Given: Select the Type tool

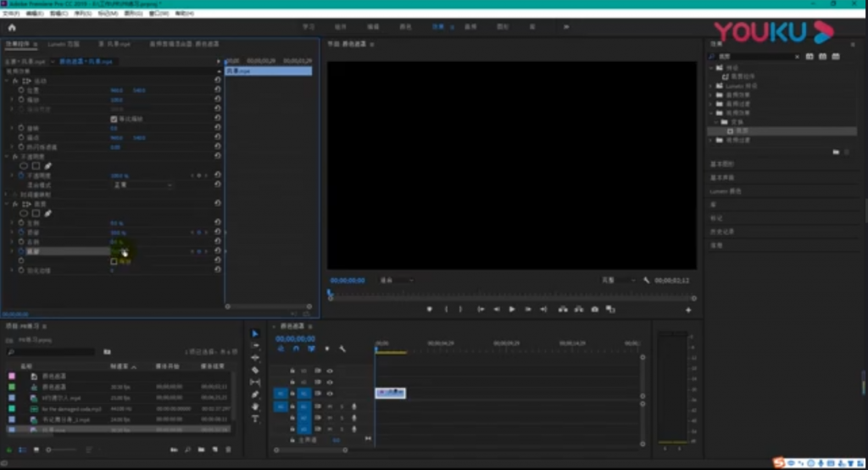Looking at the screenshot, I should [x=255, y=418].
